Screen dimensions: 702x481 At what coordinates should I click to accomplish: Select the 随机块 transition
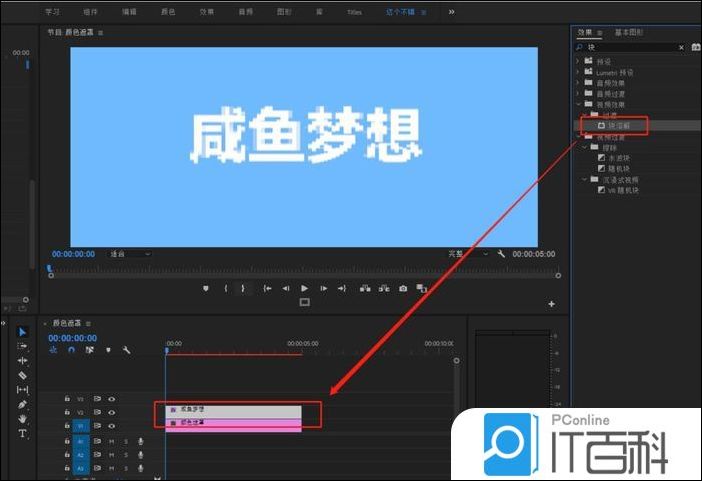pos(619,169)
